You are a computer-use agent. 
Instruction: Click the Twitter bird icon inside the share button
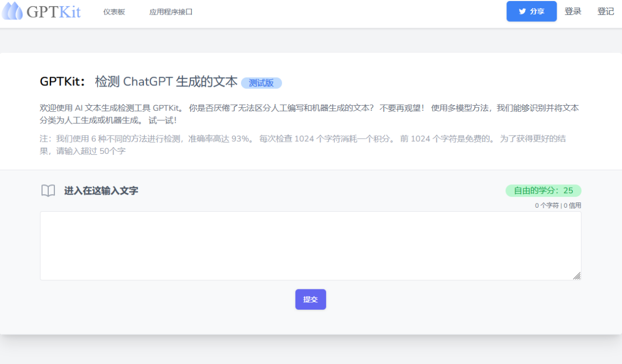click(x=522, y=11)
